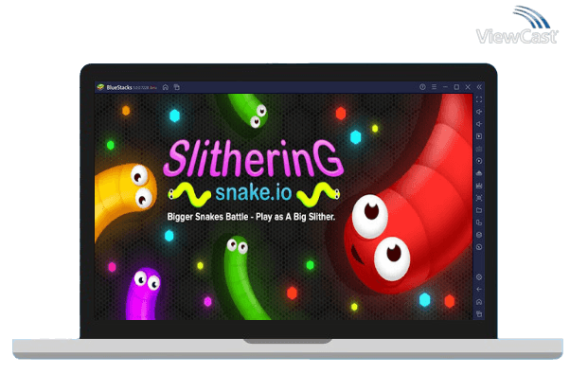
Task: Open the recent apps icon beside title-bar home
Action: click(x=177, y=87)
